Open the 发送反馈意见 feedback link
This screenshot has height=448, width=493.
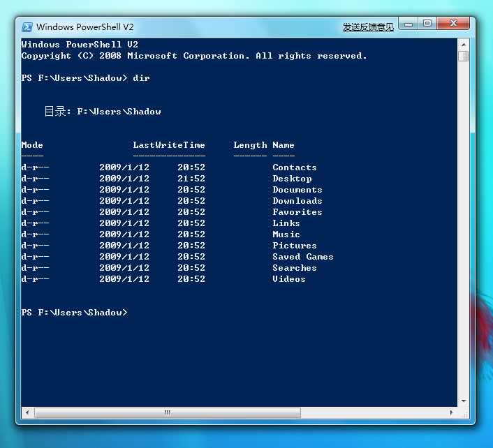pyautogui.click(x=368, y=27)
